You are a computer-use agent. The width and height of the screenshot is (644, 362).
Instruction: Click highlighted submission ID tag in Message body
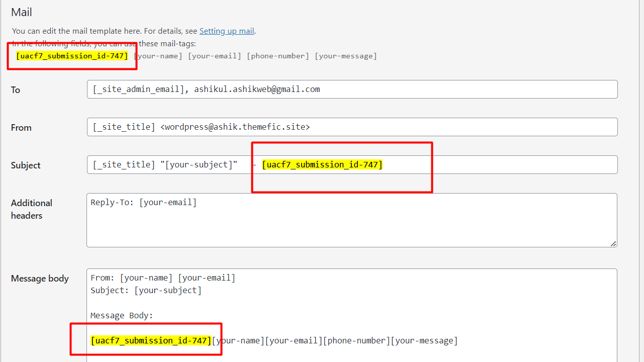(x=151, y=341)
